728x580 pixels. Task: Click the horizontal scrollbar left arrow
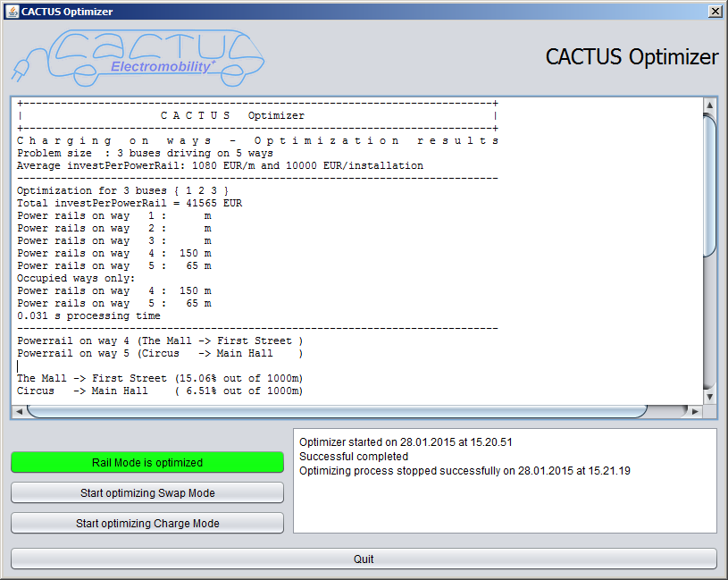pyautogui.click(x=19, y=411)
